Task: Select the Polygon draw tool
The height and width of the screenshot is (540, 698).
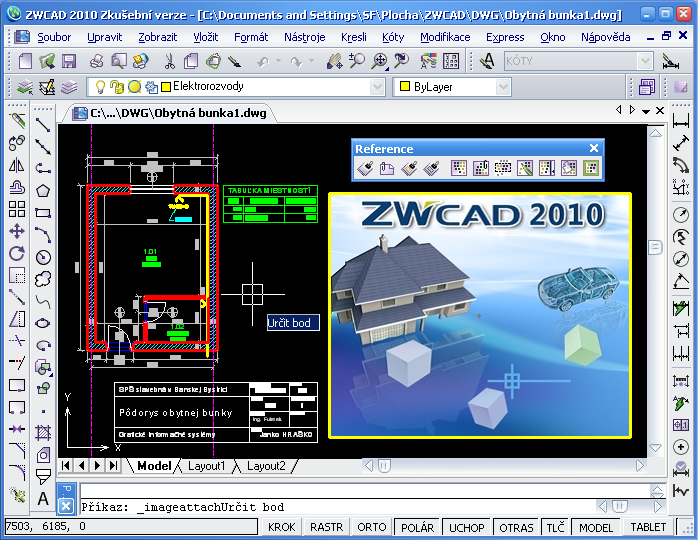Action: click(43, 189)
